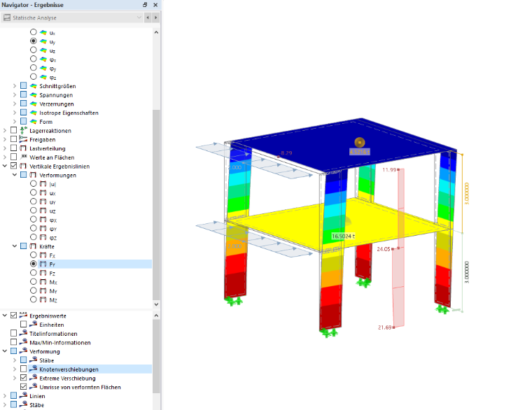Click the Umrisse von verformten Flächen icon

[x=34, y=387]
